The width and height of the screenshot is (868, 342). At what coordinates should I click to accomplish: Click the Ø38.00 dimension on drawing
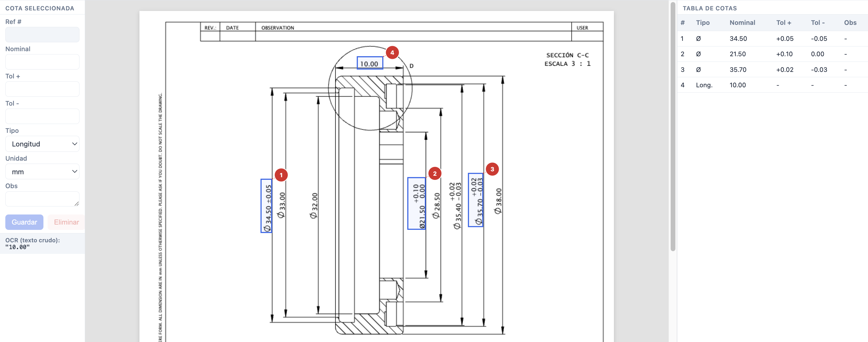pyautogui.click(x=498, y=201)
